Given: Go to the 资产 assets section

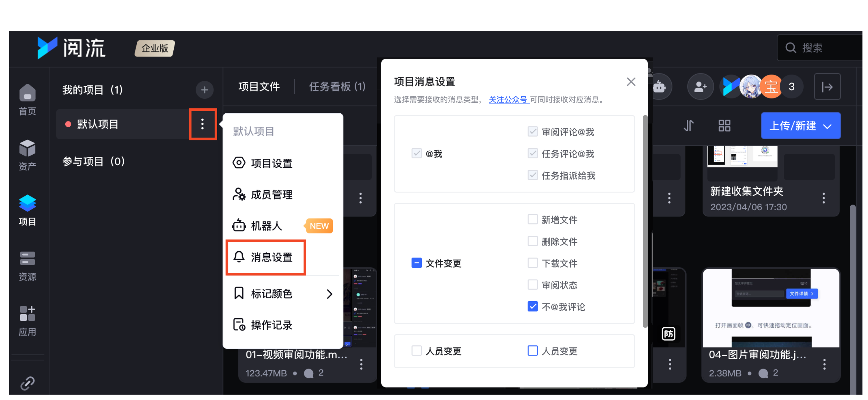Looking at the screenshot, I should coord(27,155).
